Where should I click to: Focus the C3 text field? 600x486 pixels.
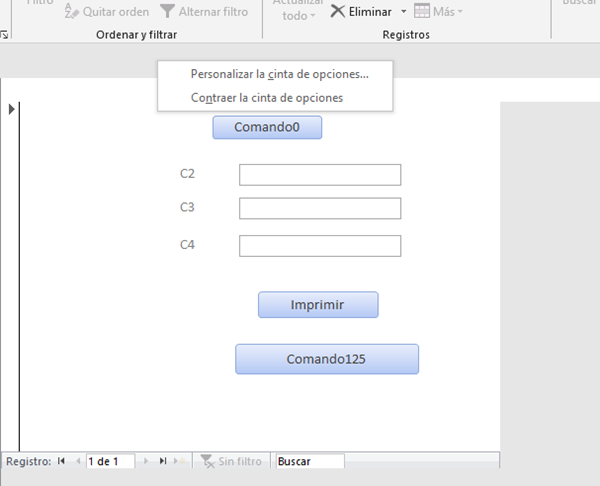(320, 208)
